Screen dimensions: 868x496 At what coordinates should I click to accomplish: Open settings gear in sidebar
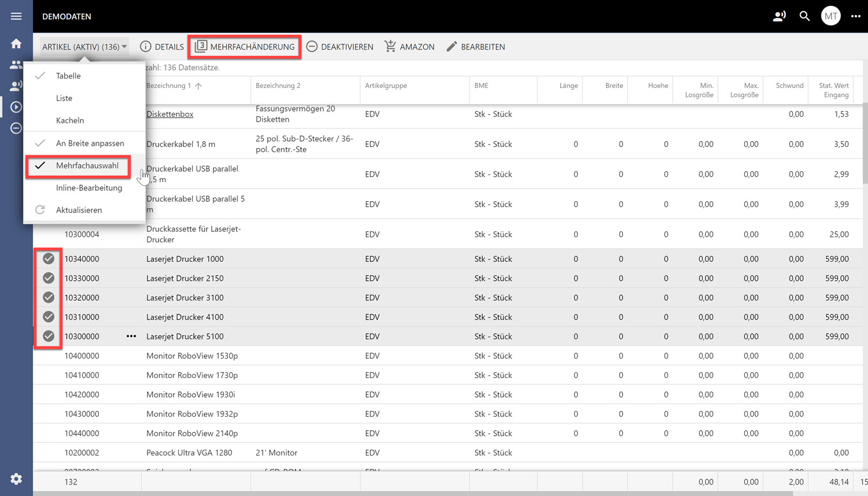point(16,479)
